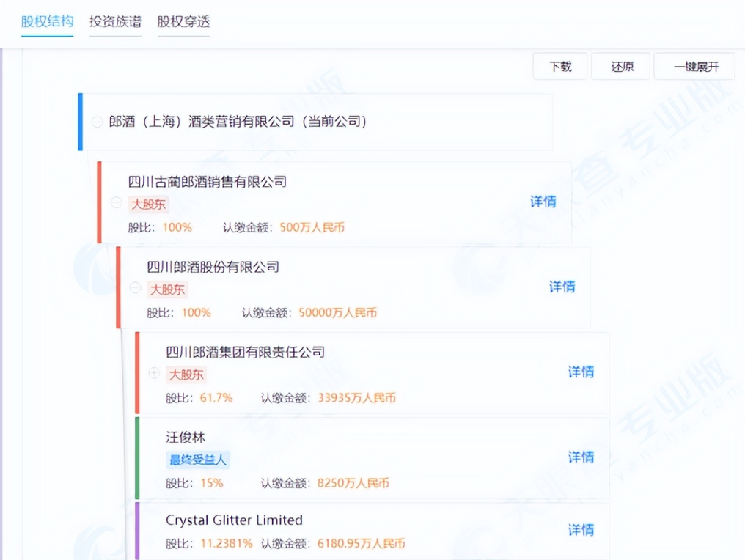Viewport: 745px width, 560px height.
Task: Click 大股东 tag under 四川郎酒集团有限责任公司
Action: [186, 375]
